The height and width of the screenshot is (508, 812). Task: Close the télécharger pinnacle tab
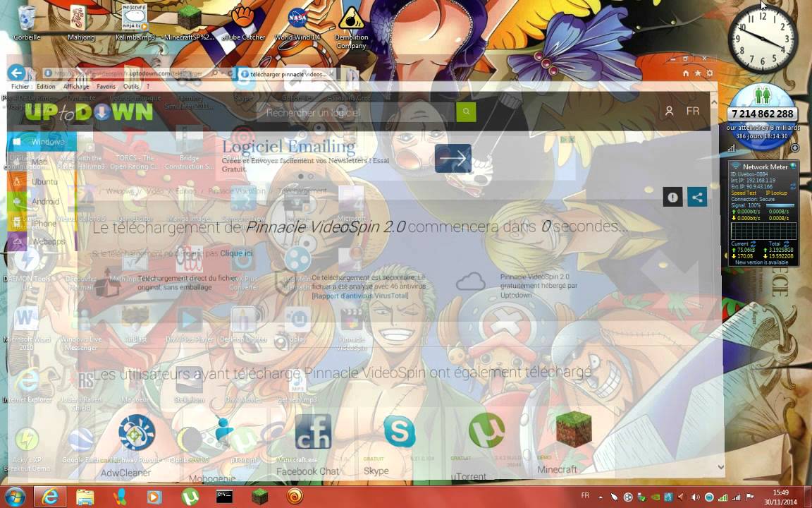pos(331,74)
